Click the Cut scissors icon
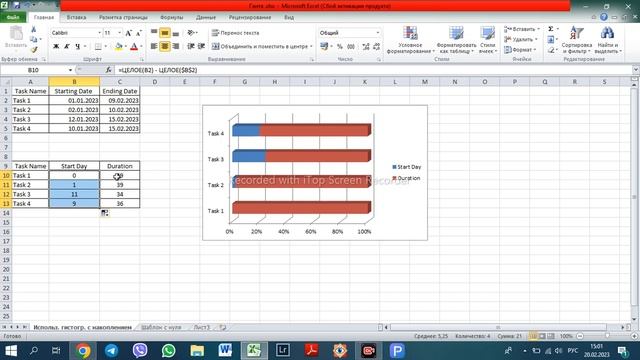640x360 pixels. (34, 29)
